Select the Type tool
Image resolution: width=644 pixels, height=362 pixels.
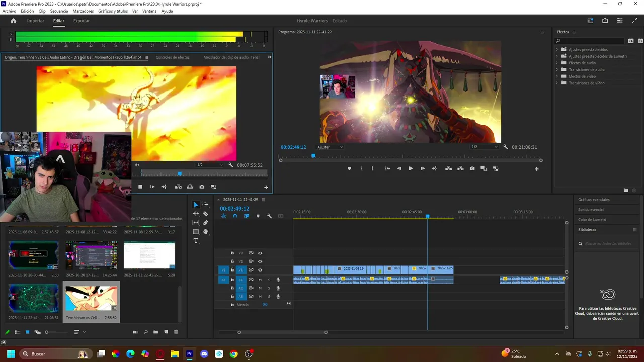(196, 241)
